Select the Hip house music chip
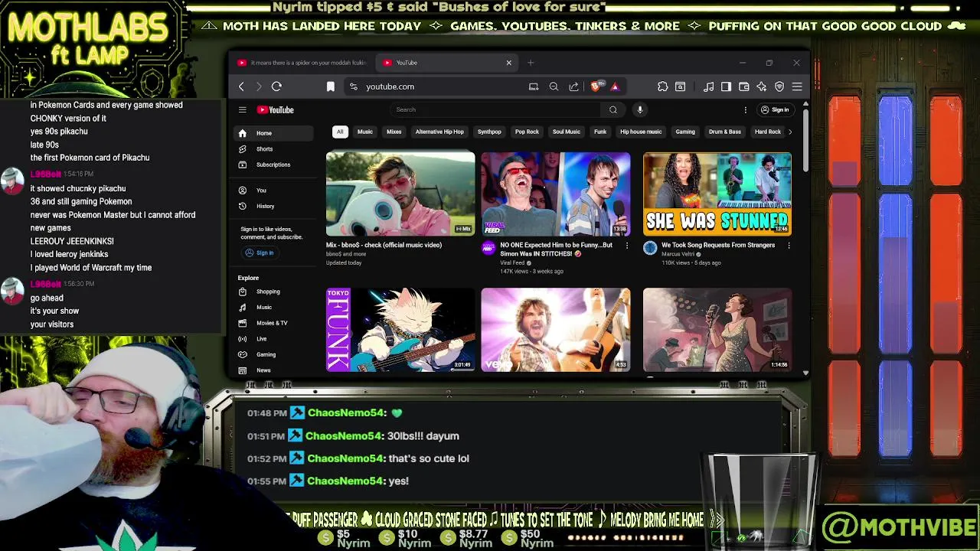 click(x=641, y=132)
